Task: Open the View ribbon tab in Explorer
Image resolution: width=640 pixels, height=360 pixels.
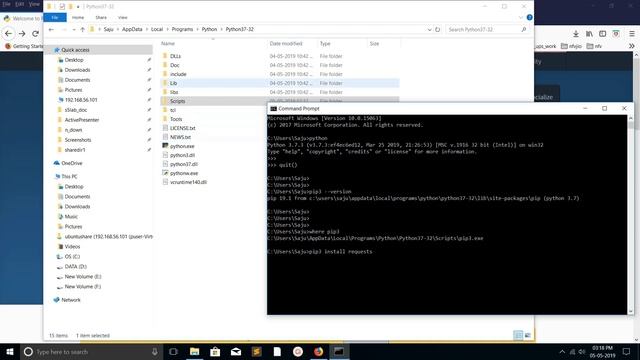Action: pyautogui.click(x=122, y=18)
